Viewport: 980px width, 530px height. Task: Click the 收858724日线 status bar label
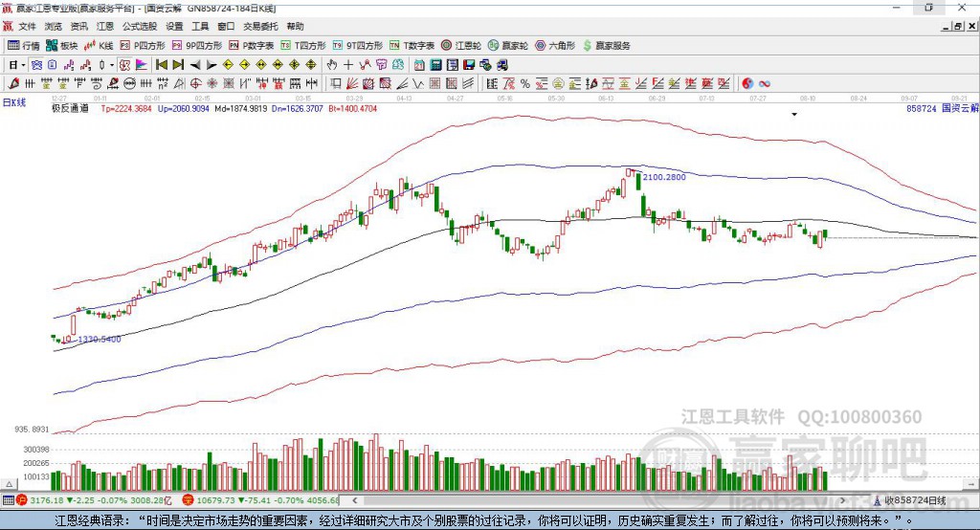pyautogui.click(x=915, y=500)
